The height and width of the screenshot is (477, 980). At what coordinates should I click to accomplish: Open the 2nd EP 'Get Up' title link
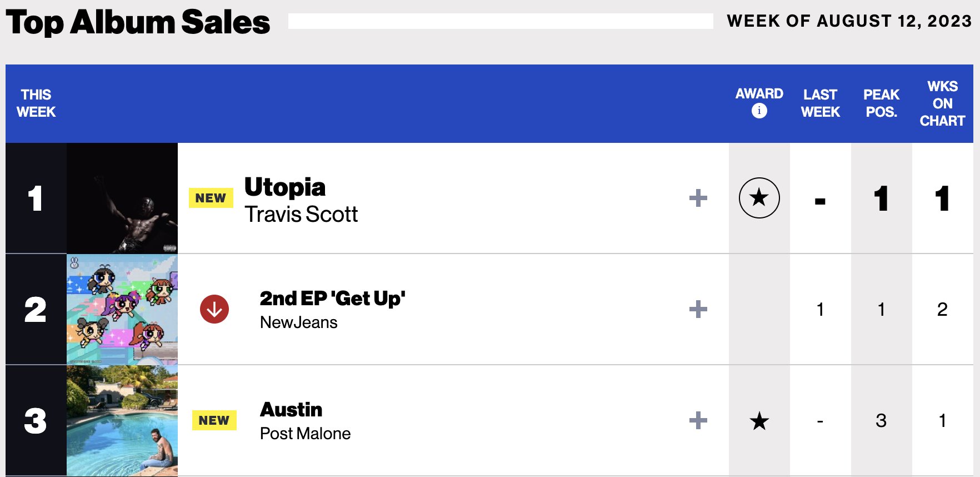click(332, 299)
